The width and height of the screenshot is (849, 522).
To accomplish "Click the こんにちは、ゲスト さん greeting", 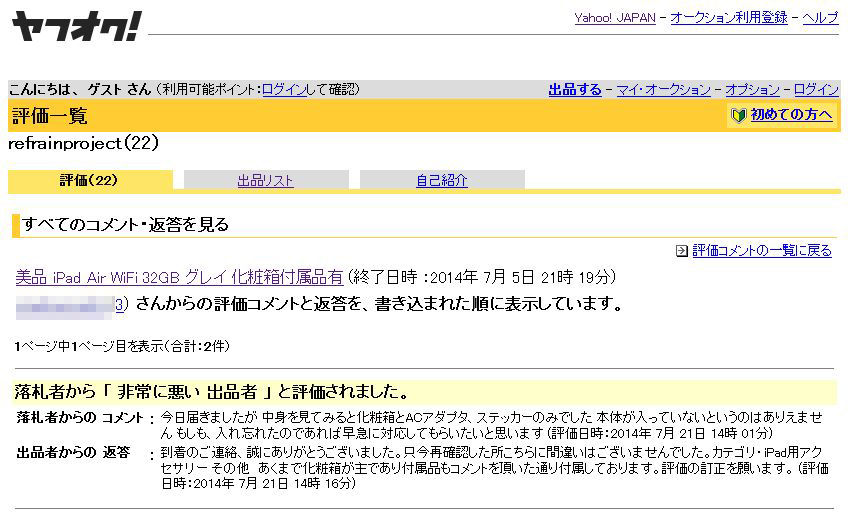I will tap(80, 89).
